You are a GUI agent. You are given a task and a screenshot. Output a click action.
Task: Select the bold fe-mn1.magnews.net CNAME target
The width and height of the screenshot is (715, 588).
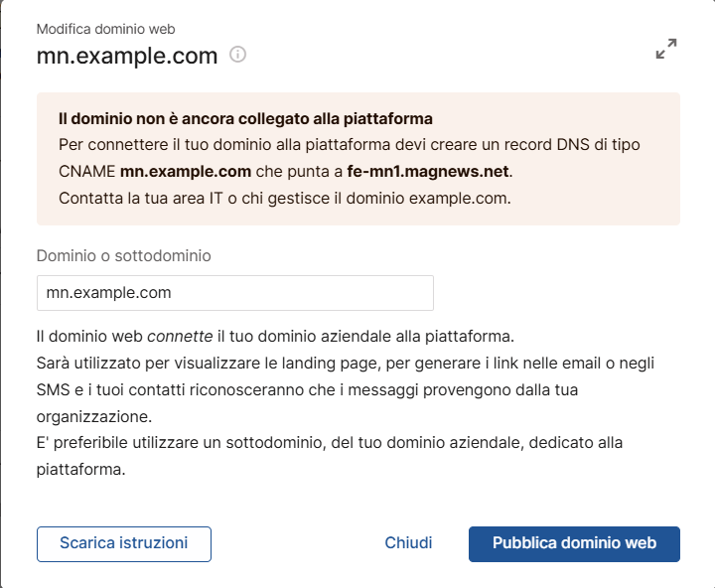[428, 172]
